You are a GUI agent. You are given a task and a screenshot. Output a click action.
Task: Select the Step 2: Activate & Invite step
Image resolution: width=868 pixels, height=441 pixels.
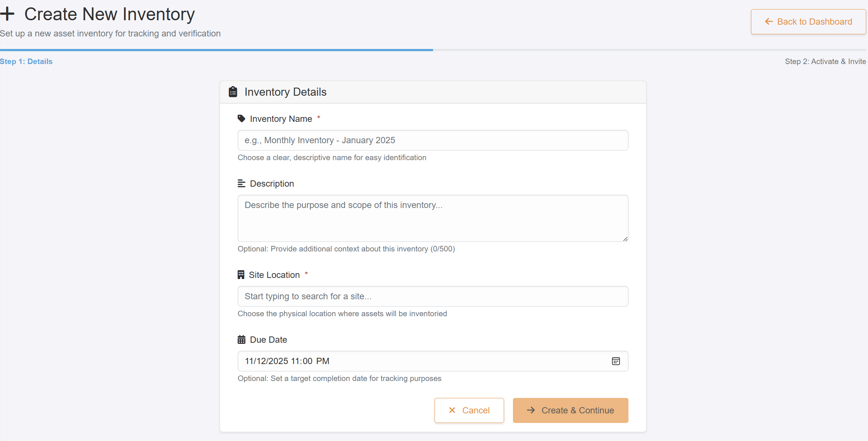[825, 61]
